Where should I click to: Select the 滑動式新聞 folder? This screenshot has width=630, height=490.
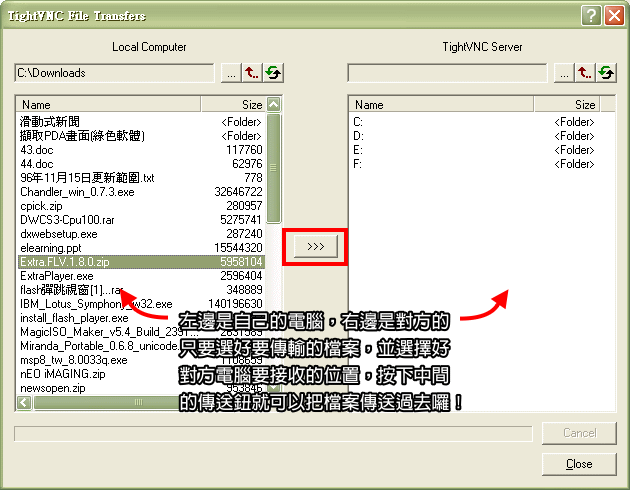141,122
